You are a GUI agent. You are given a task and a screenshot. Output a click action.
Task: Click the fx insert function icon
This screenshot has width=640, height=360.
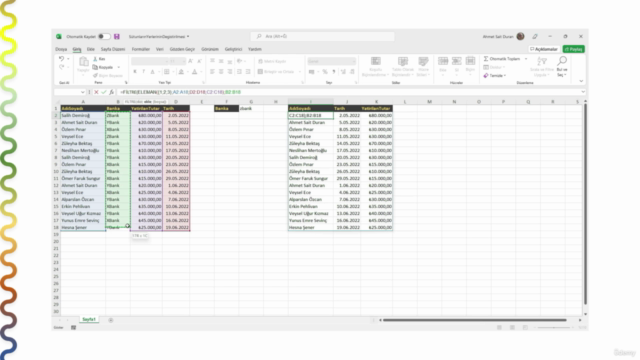(x=111, y=92)
